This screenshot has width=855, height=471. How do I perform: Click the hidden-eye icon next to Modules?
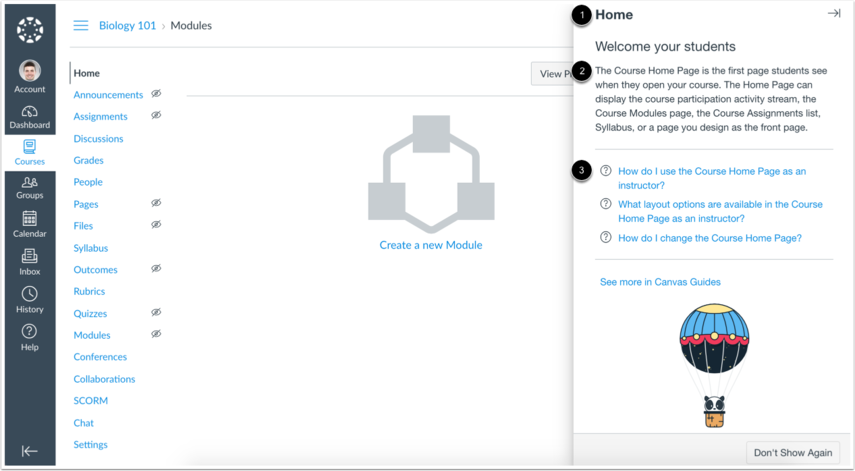coord(156,334)
